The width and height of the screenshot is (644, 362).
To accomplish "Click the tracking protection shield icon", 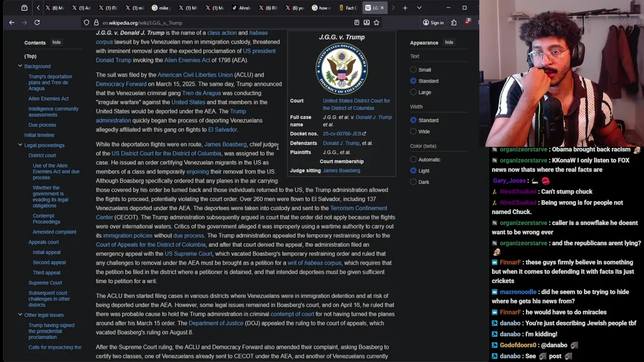I will (x=87, y=23).
